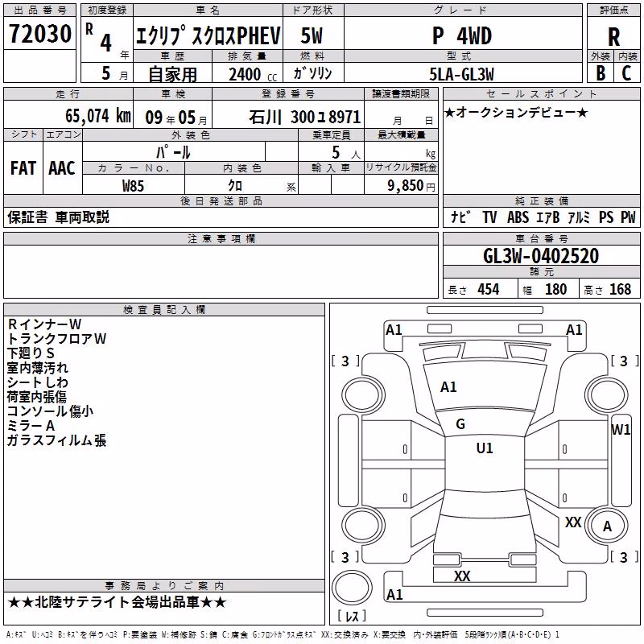The width and height of the screenshot is (644, 644).
Task: Select inspector note 下廻りS
Action: click(31, 353)
